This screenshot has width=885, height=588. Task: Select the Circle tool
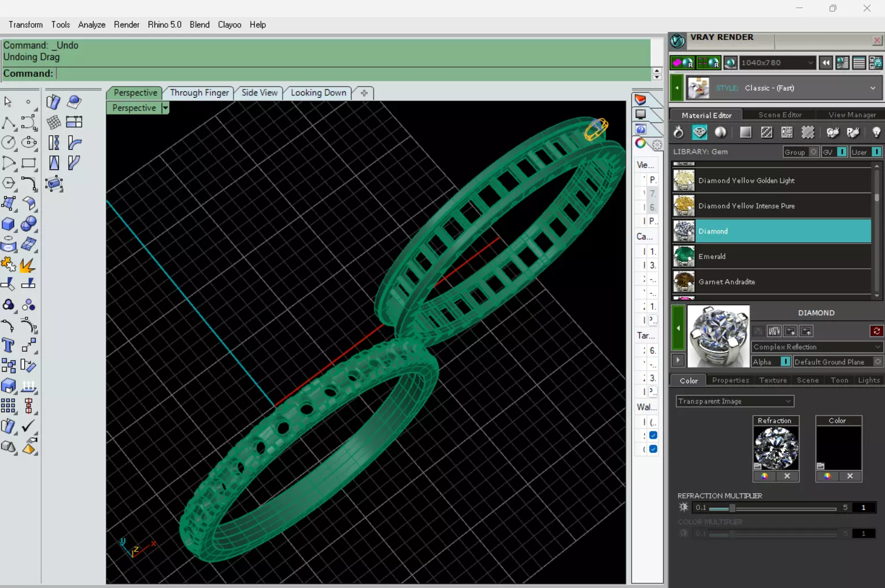pos(9,143)
